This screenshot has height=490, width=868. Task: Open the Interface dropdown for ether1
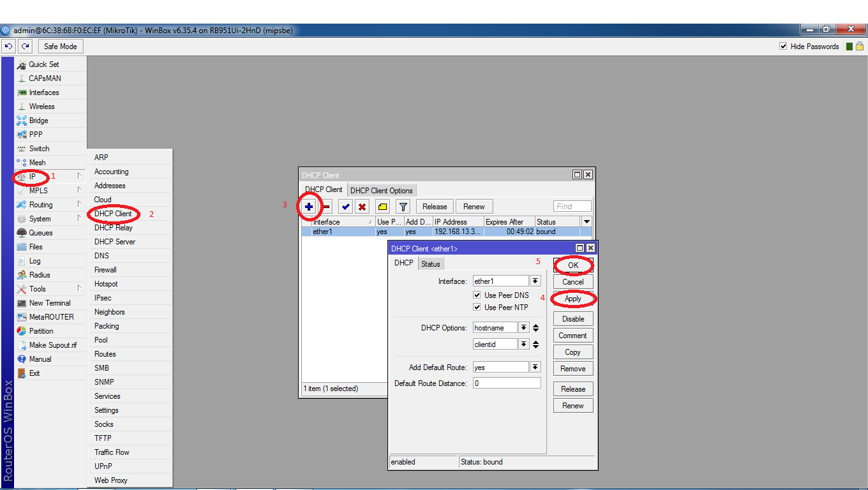coord(535,281)
